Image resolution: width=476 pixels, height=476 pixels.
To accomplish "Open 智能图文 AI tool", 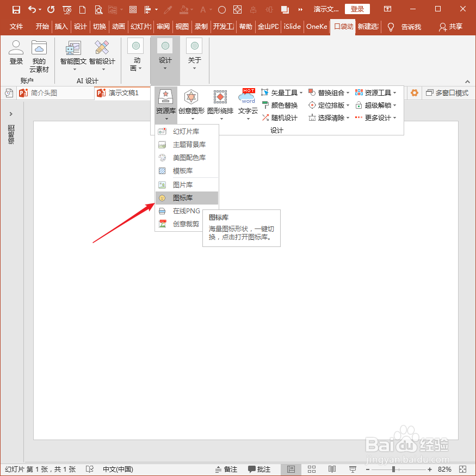I will [73, 56].
